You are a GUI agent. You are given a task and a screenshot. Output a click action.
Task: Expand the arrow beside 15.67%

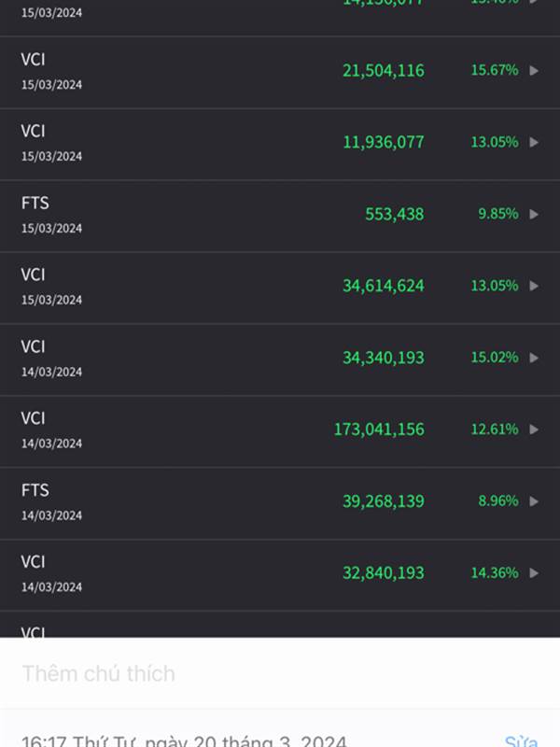(x=534, y=71)
